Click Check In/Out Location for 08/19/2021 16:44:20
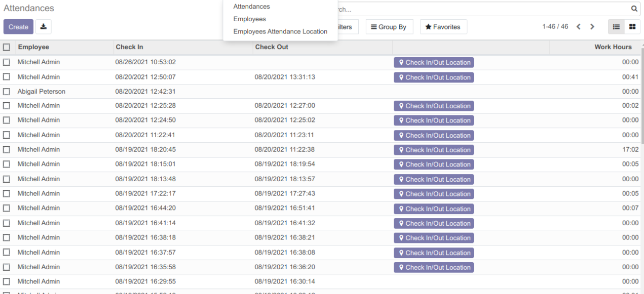The width and height of the screenshot is (644, 294). tap(434, 208)
